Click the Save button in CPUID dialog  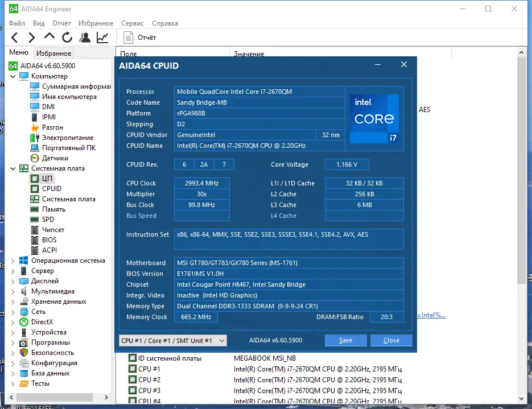click(345, 340)
